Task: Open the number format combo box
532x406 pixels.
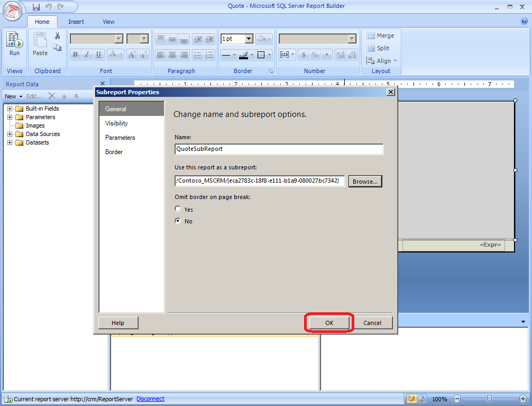Action: [x=318, y=39]
